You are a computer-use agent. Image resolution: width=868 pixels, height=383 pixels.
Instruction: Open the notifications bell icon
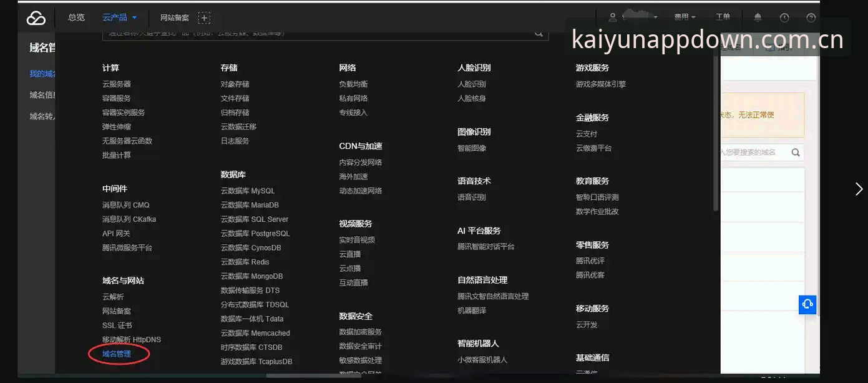click(x=758, y=17)
